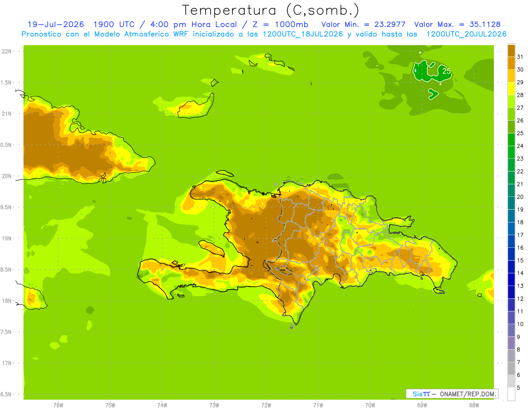Click the "21N" latitude label
Image resolution: width=532 pixels, height=411 pixels.
pyautogui.click(x=8, y=114)
